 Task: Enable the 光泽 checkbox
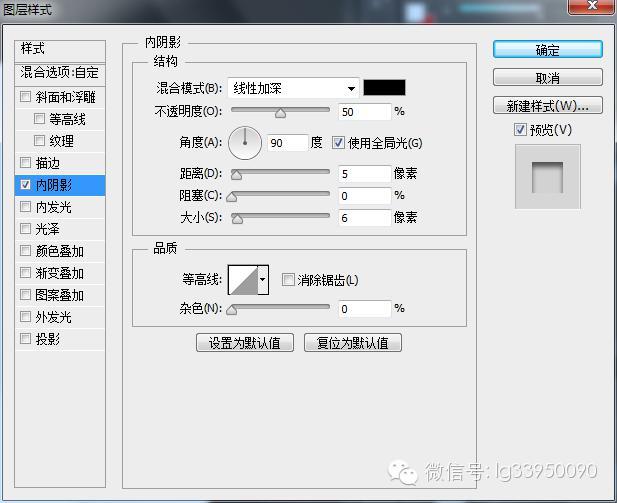pos(26,229)
